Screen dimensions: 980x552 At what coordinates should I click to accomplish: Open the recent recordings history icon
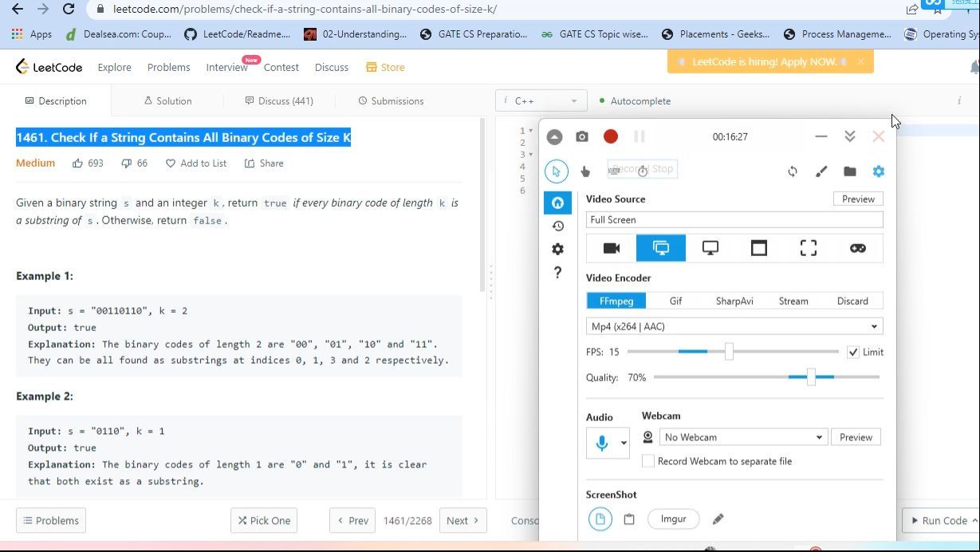click(x=557, y=227)
